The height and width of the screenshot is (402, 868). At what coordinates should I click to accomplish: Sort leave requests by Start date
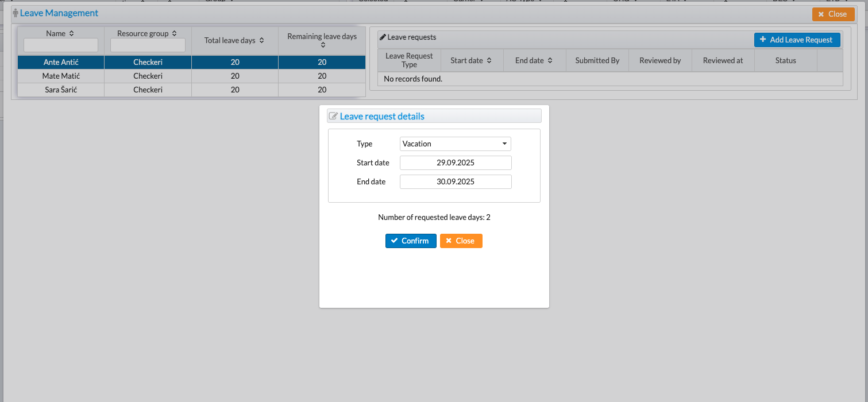[x=489, y=60]
